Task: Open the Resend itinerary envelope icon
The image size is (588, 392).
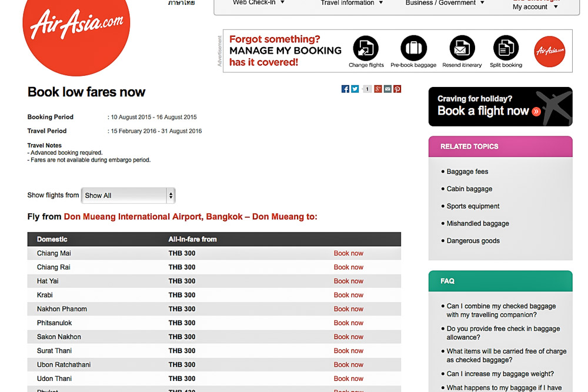Action: [462, 48]
